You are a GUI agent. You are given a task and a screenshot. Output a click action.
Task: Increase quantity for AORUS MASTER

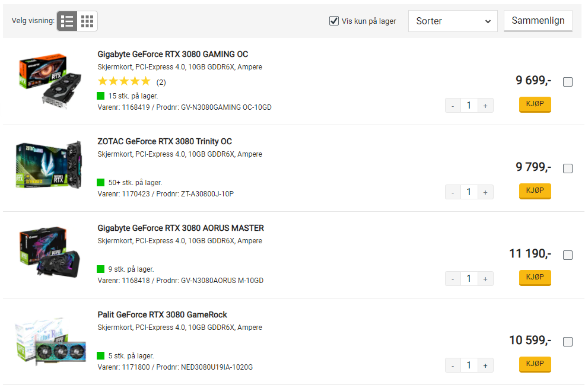pos(485,279)
